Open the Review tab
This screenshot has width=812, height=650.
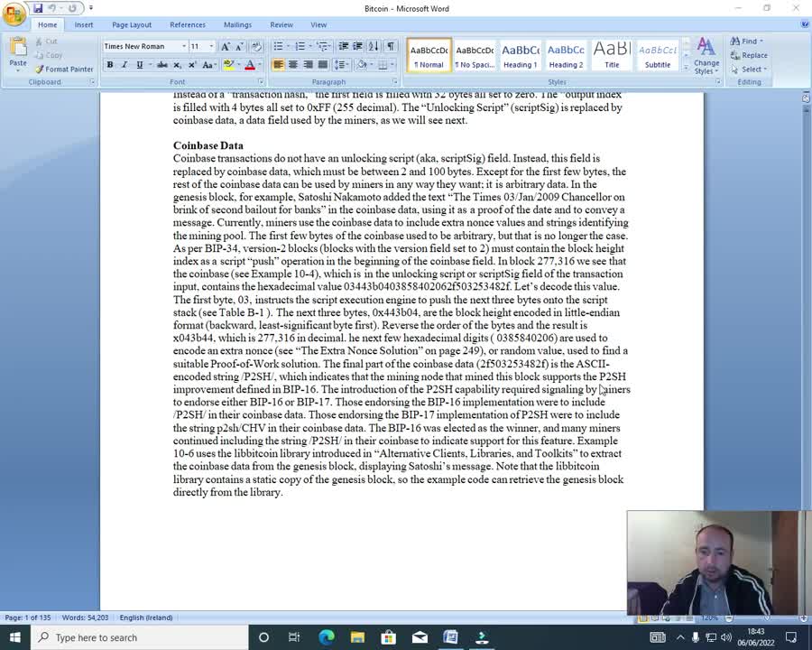(x=281, y=24)
